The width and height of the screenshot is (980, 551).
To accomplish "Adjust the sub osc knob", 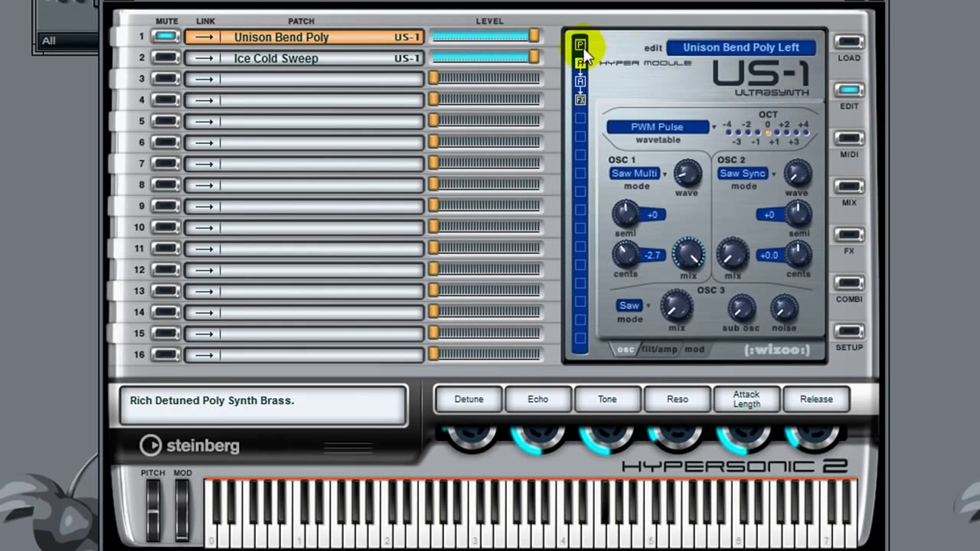I will click(x=740, y=308).
